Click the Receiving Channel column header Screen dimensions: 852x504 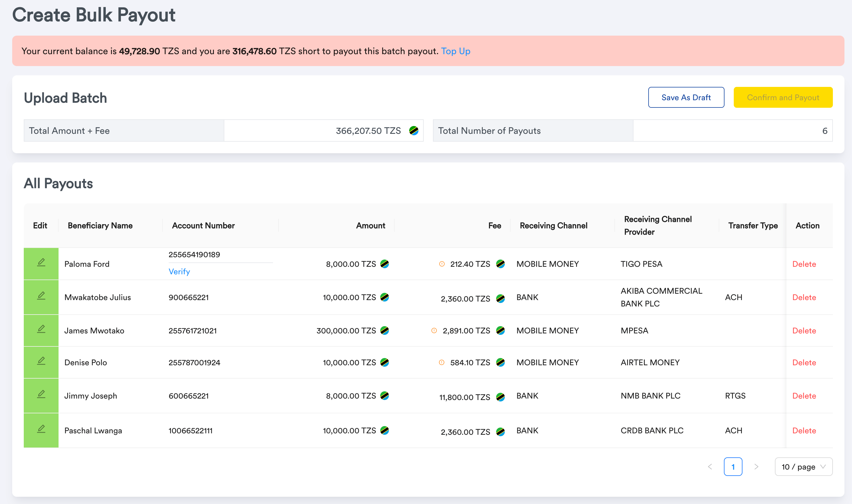click(554, 226)
